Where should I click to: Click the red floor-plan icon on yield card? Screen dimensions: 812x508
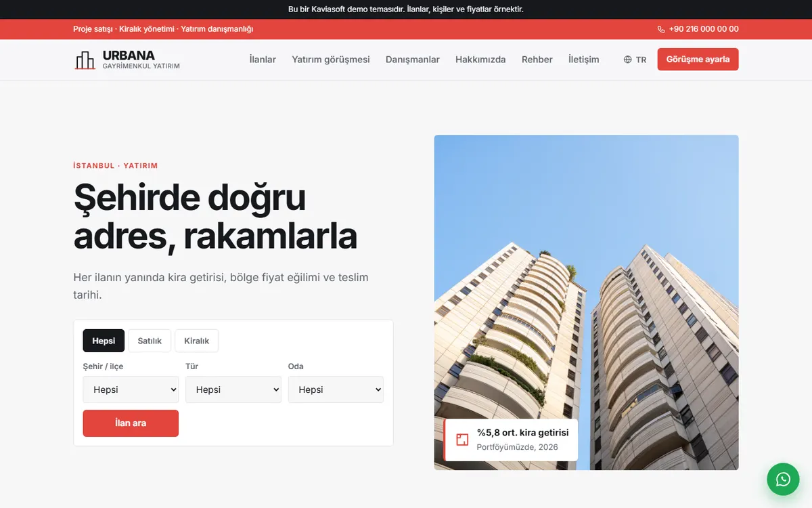(x=462, y=440)
